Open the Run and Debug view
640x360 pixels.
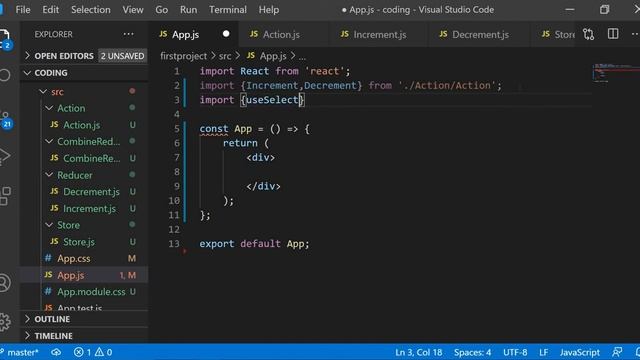coord(4,157)
